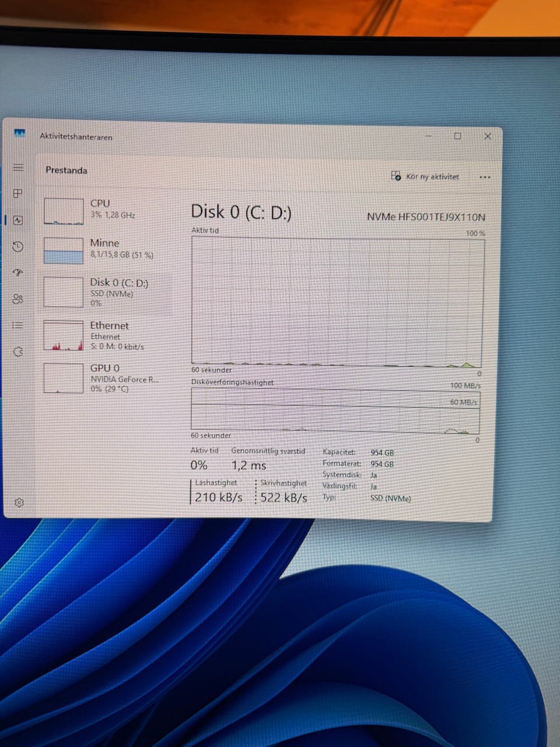Screen dimensions: 560x747
Task: Open the Services puzzle-piece icon
Action: [x=18, y=352]
